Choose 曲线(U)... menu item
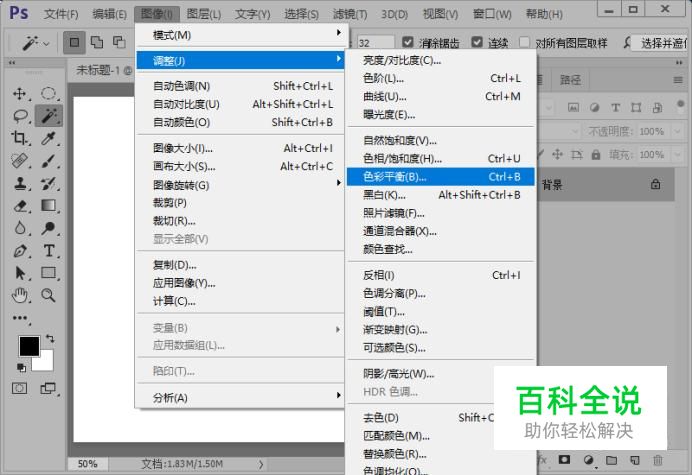The image size is (692, 475). click(440, 97)
